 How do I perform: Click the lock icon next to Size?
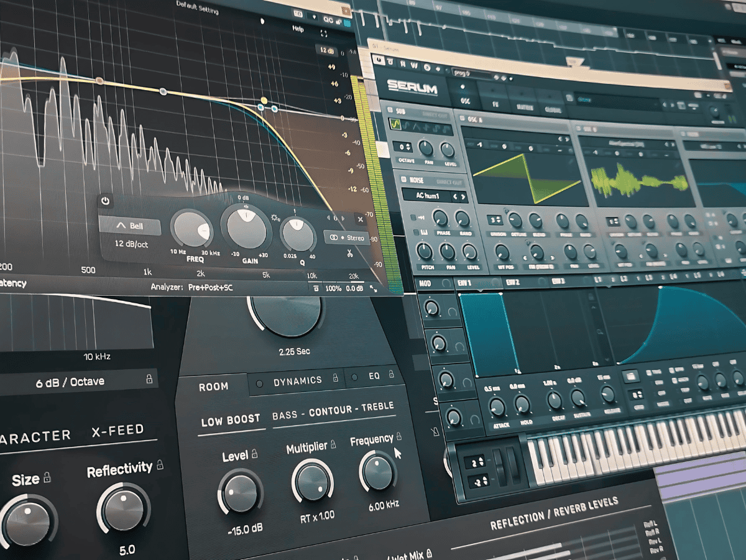47,477
